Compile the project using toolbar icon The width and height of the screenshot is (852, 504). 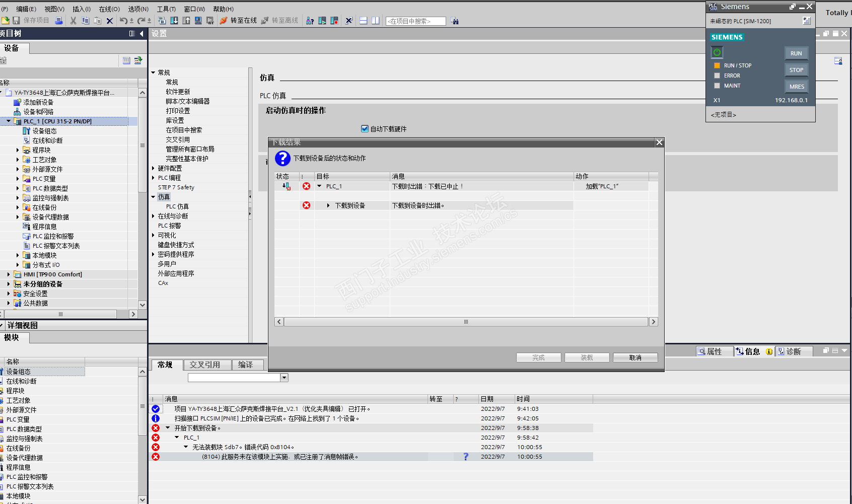(162, 21)
